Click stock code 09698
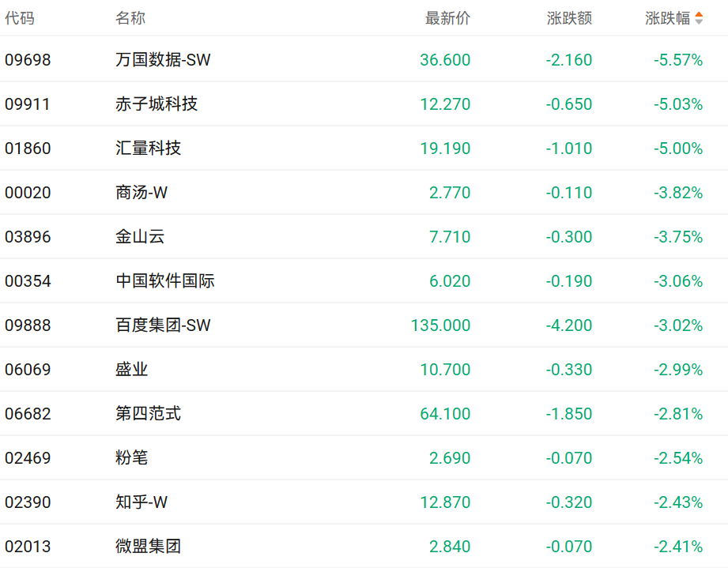 click(28, 60)
